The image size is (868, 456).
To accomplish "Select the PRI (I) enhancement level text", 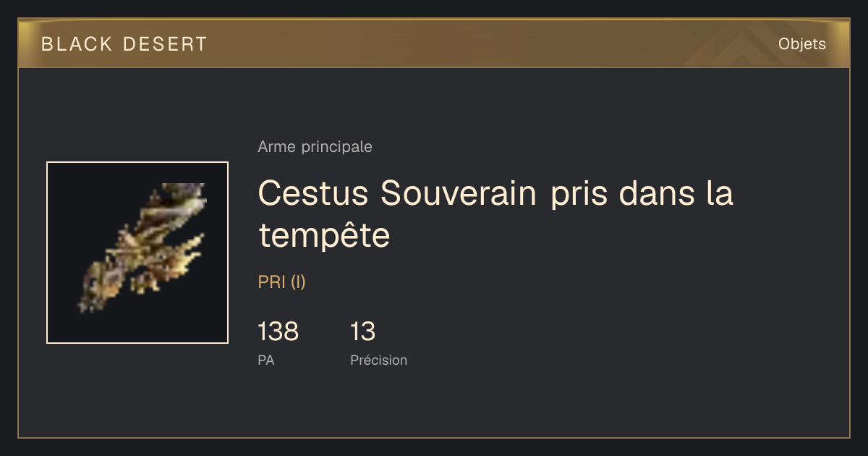I will (281, 282).
